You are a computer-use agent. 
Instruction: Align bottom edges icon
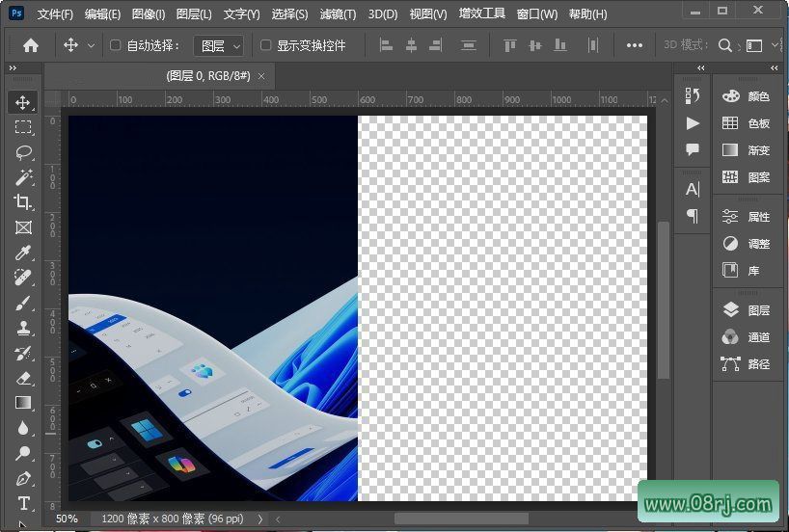coord(560,45)
